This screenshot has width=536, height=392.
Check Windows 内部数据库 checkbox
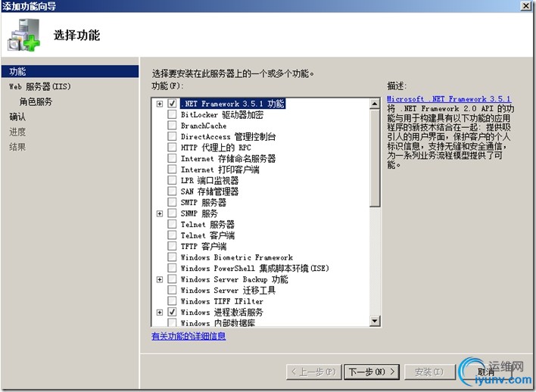click(x=172, y=322)
